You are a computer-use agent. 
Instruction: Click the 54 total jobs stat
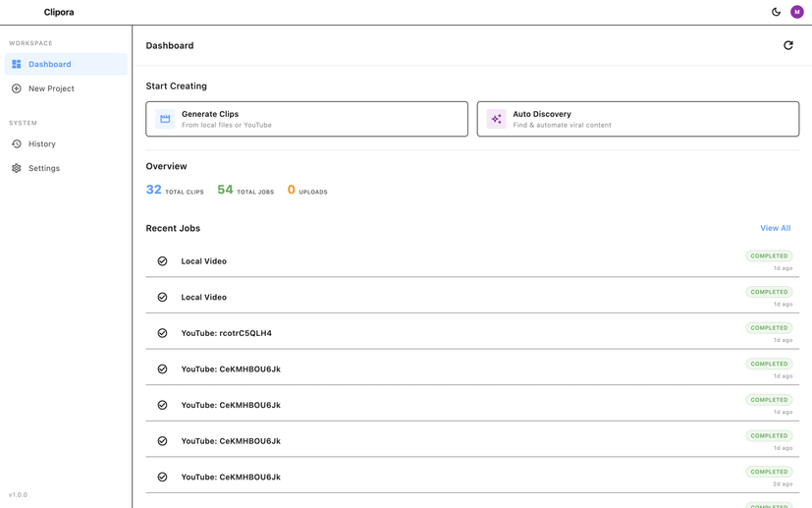point(245,190)
